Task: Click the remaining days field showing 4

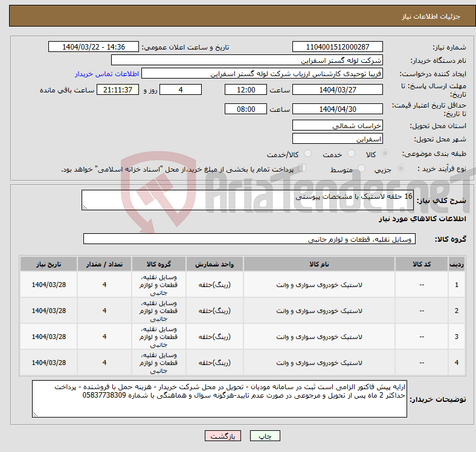Action: coord(181,89)
